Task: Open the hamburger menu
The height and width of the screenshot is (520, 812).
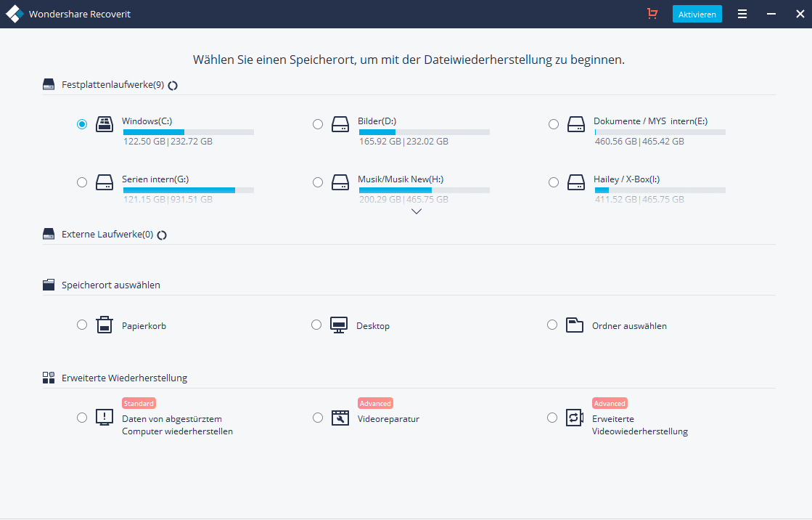Action: 742,14
